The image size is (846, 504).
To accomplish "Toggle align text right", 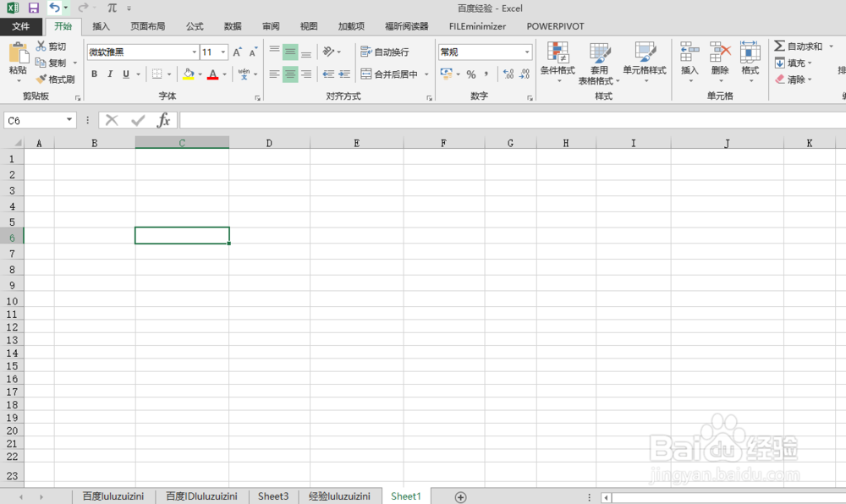I will [x=306, y=74].
